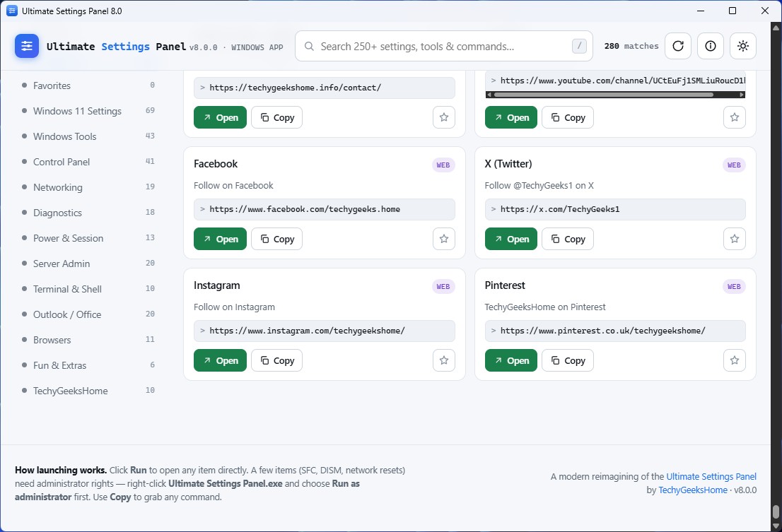Select Terminal & Shell category

(x=88, y=288)
